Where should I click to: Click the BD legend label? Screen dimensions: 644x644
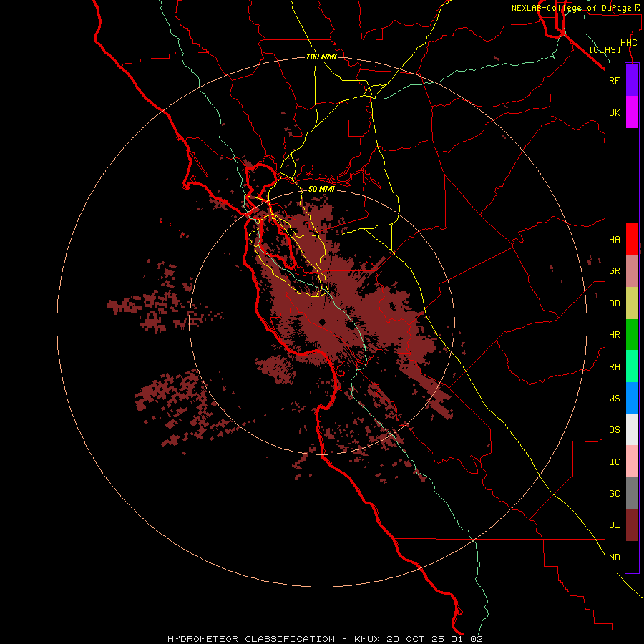pos(614,303)
